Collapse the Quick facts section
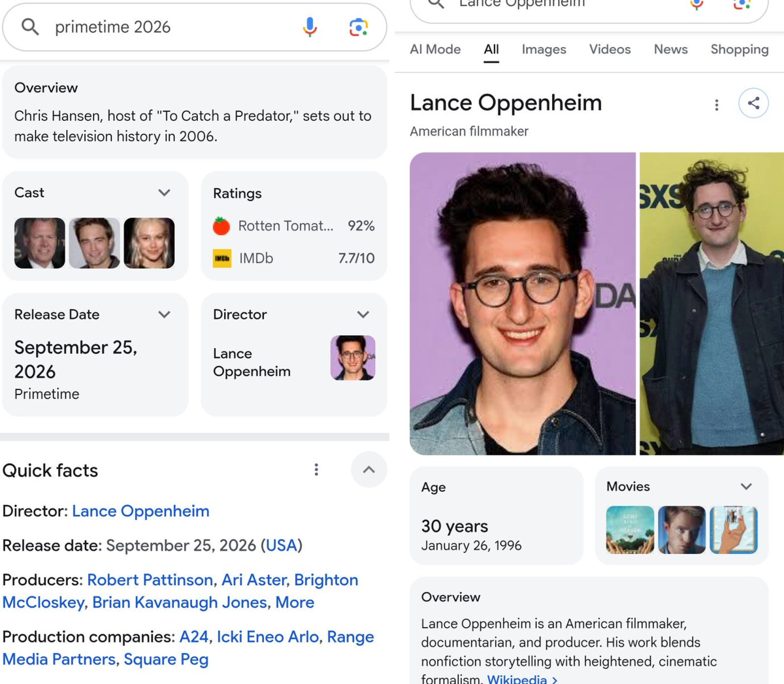784x684 pixels. click(369, 470)
